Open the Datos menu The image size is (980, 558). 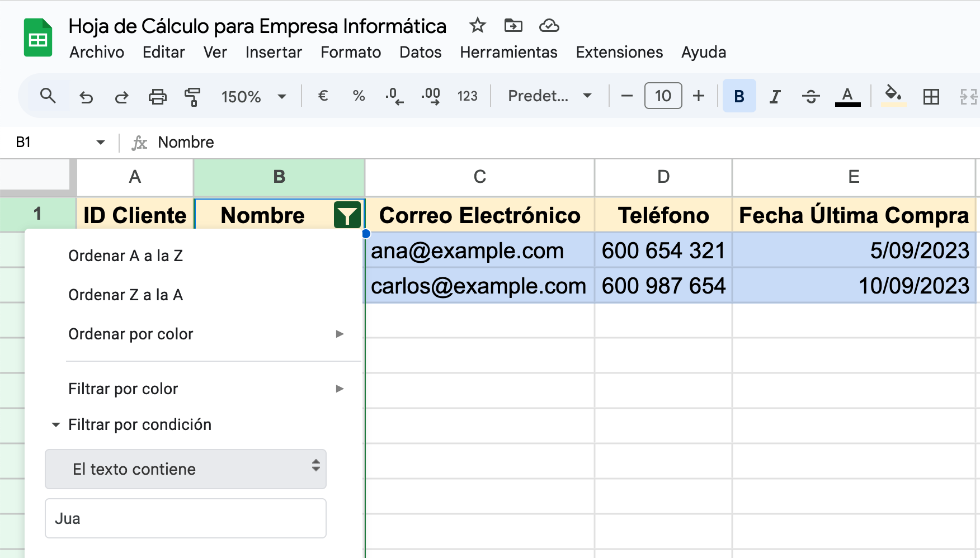tap(420, 52)
